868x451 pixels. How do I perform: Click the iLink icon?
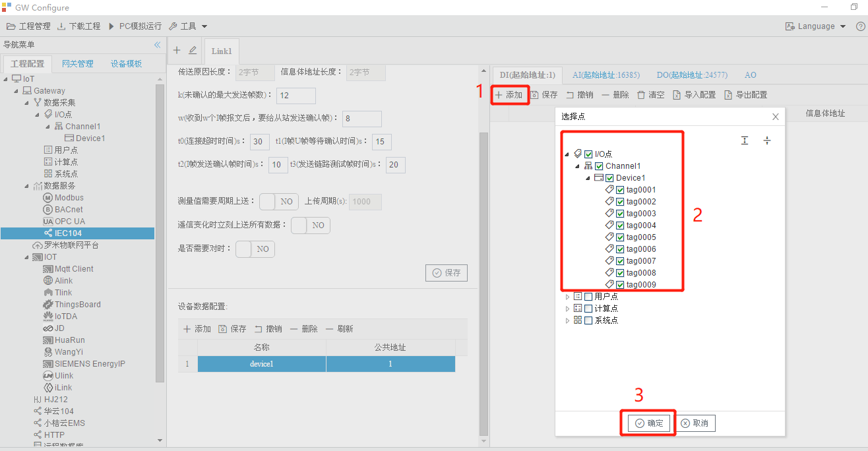click(47, 388)
